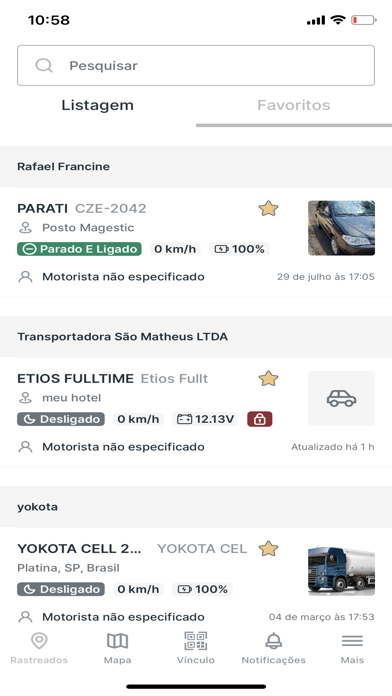
Task: Open the Rastreados tab pin icon
Action: coord(39,641)
